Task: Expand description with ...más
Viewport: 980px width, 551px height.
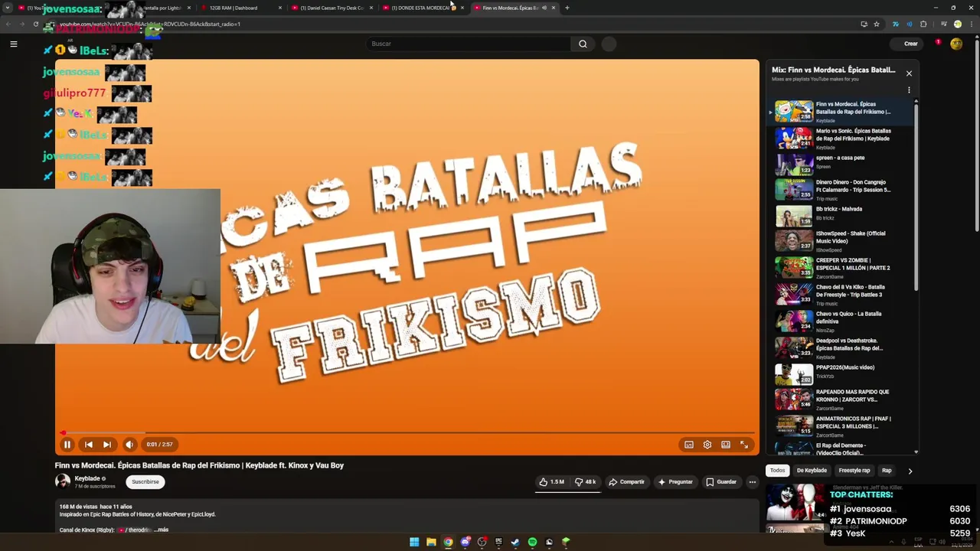Action: (x=161, y=530)
